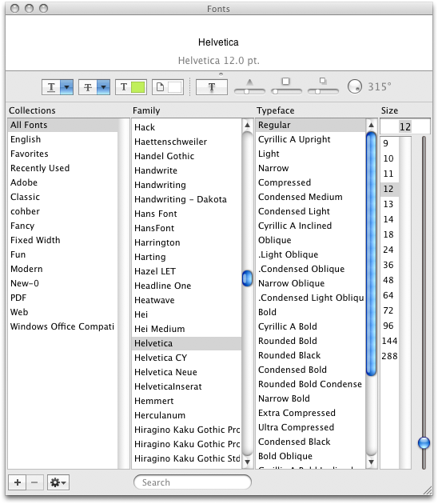Select Ultra Compressed typeface
438x504 pixels.
311,427
